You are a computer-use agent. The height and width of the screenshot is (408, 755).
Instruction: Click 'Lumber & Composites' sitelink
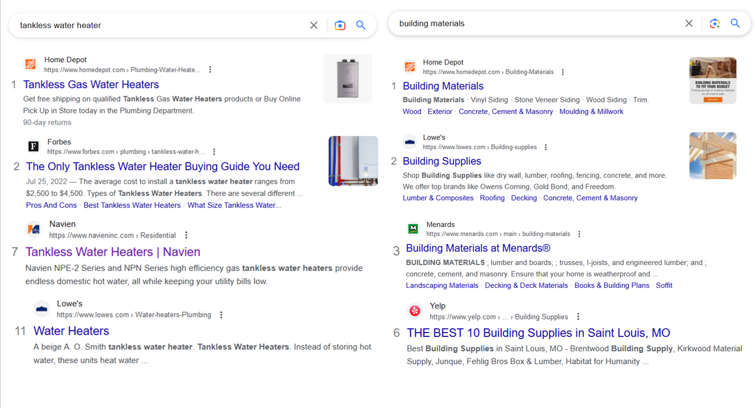(x=438, y=198)
